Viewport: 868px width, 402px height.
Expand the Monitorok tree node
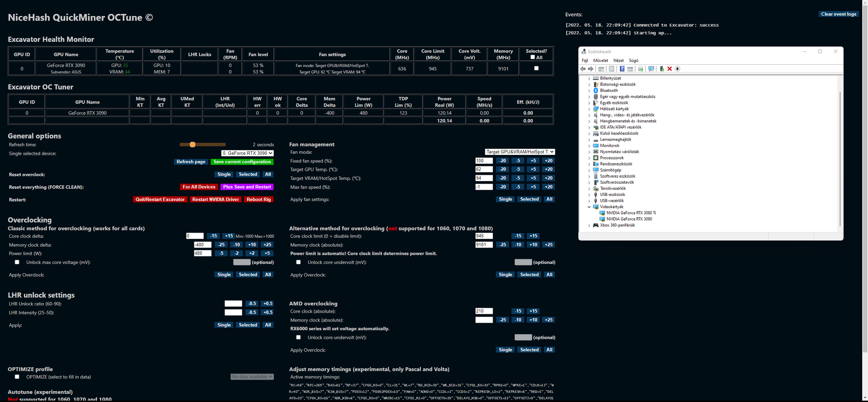coord(589,146)
